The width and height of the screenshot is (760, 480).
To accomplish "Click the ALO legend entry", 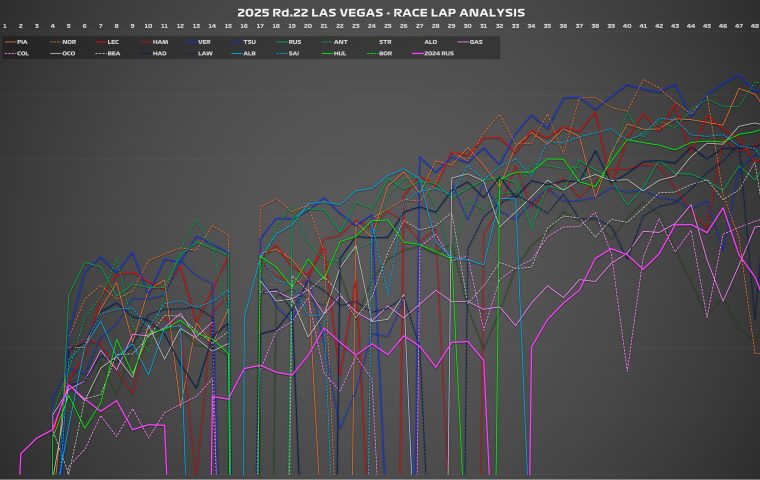I will tap(431, 42).
